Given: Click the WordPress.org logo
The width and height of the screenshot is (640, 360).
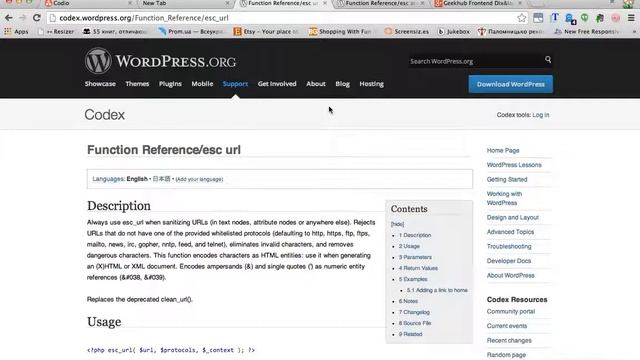Looking at the screenshot, I should pyautogui.click(x=160, y=61).
